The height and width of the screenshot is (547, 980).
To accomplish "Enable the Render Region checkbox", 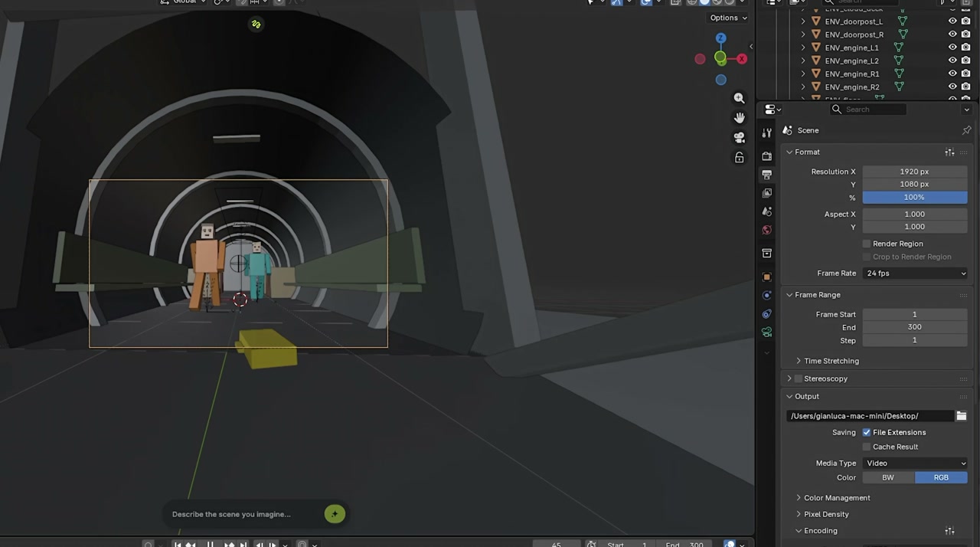I will [867, 244].
